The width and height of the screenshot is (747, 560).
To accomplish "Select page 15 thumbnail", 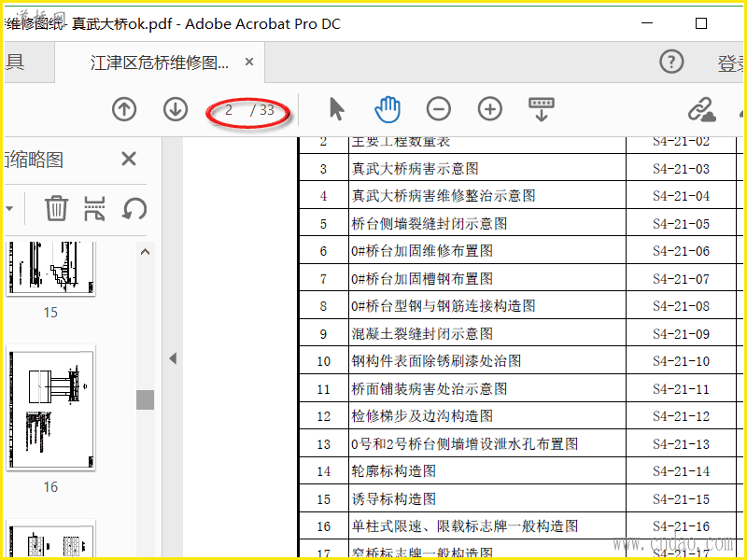I will pyautogui.click(x=50, y=268).
